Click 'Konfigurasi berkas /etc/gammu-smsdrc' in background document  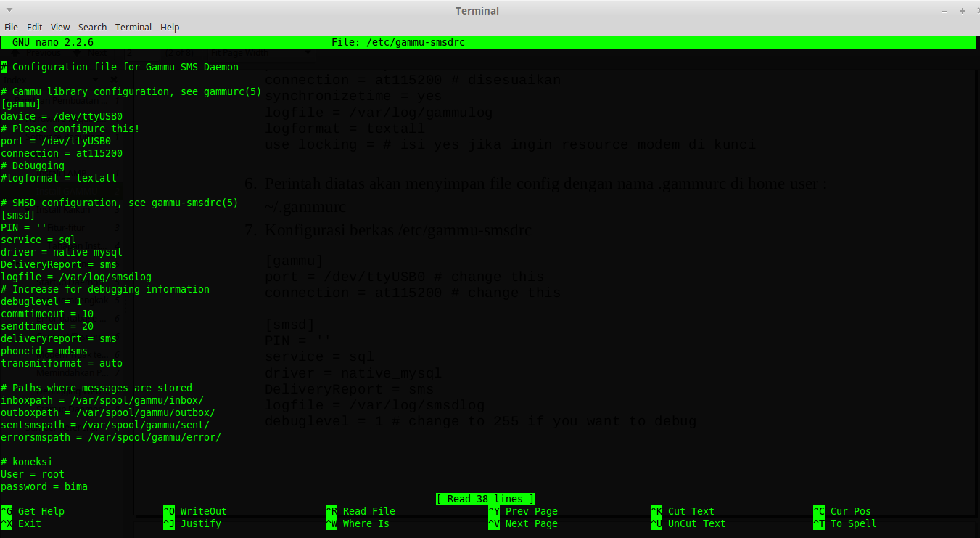[398, 230]
